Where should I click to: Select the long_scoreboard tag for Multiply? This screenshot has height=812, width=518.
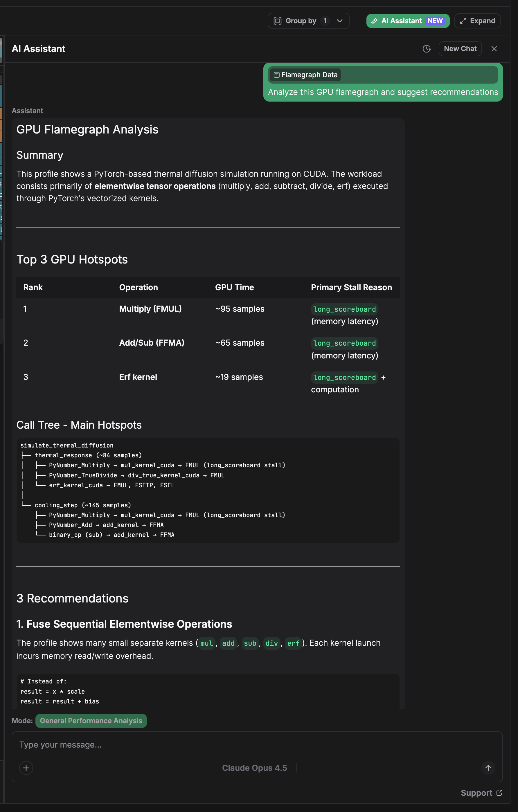(x=344, y=309)
